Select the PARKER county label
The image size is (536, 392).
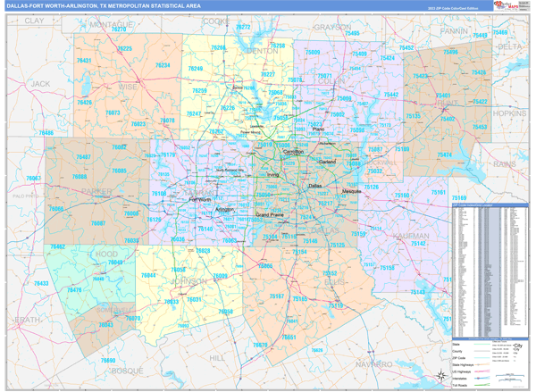click(x=96, y=191)
